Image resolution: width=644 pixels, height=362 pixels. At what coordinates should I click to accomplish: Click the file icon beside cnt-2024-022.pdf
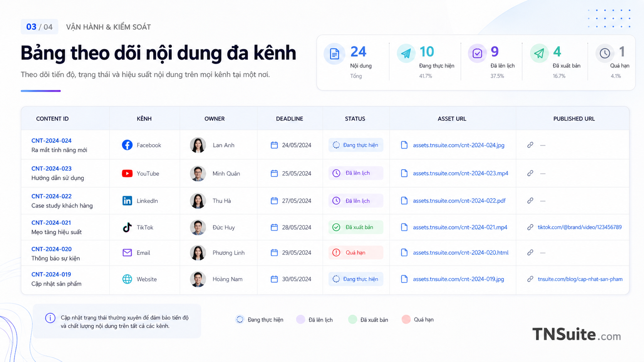(404, 201)
